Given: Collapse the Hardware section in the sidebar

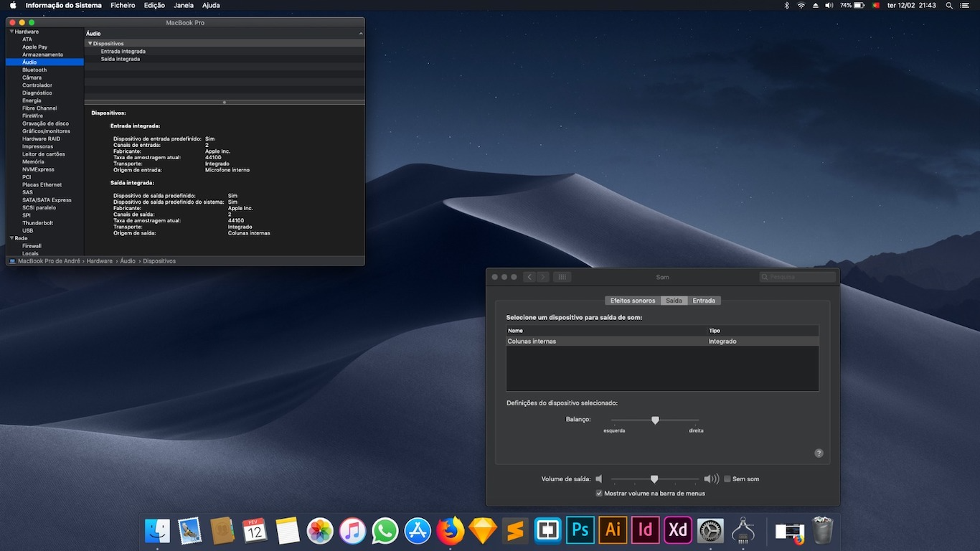Looking at the screenshot, I should point(11,32).
